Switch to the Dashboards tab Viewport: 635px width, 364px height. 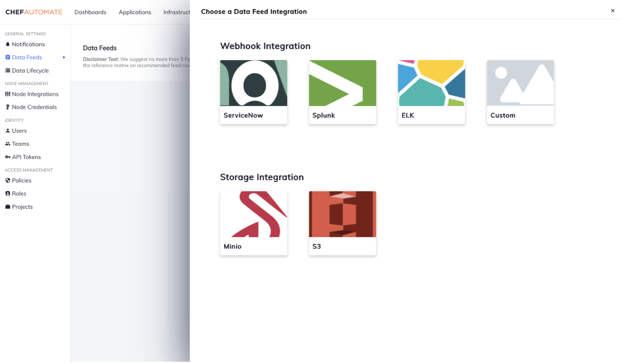click(90, 12)
